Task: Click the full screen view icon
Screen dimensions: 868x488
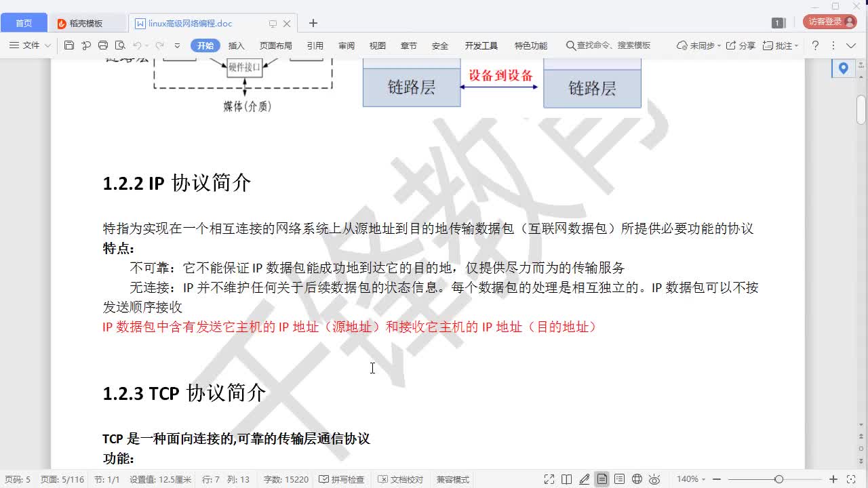Action: point(549,479)
